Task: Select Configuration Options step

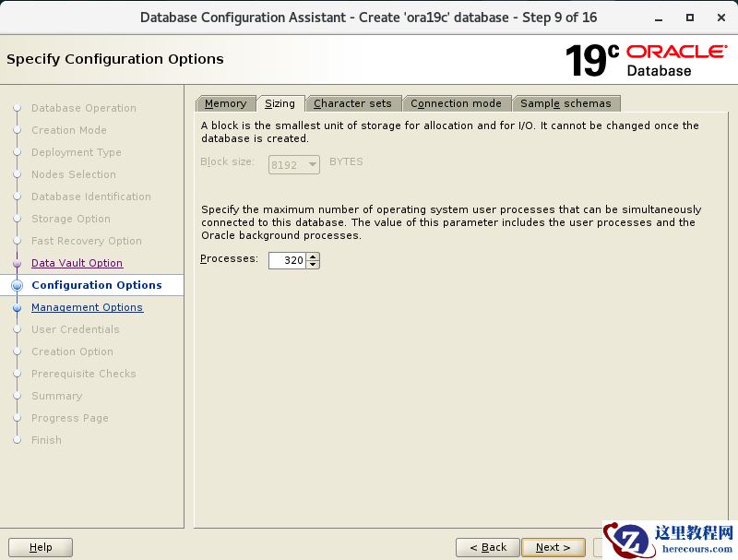Action: (97, 285)
